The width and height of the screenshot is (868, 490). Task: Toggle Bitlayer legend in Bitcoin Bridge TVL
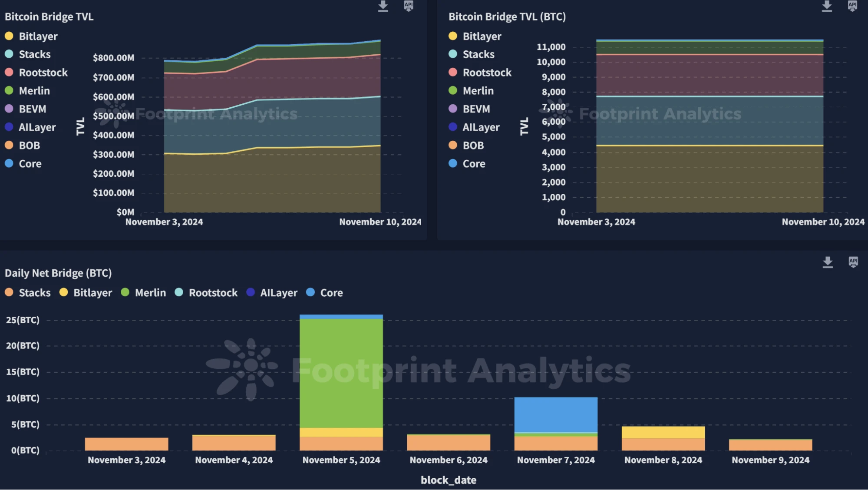point(31,36)
